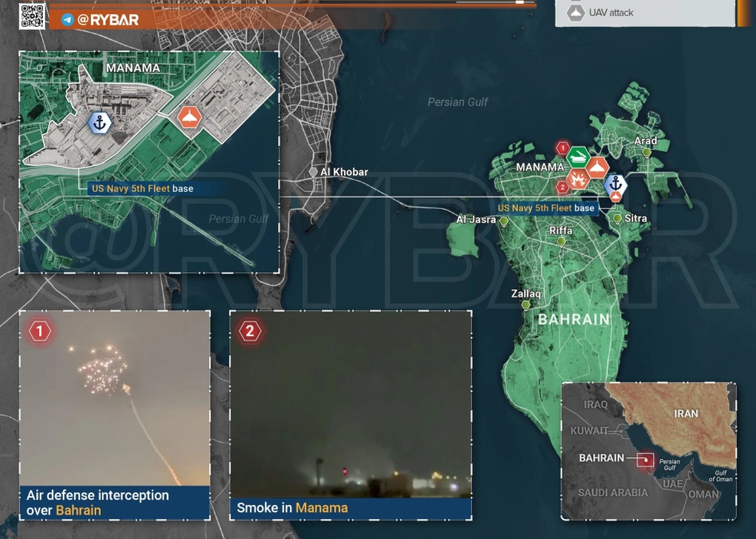The image size is (756, 539).
Task: Click the small UAV icon beneath the anchor
Action: 615,197
